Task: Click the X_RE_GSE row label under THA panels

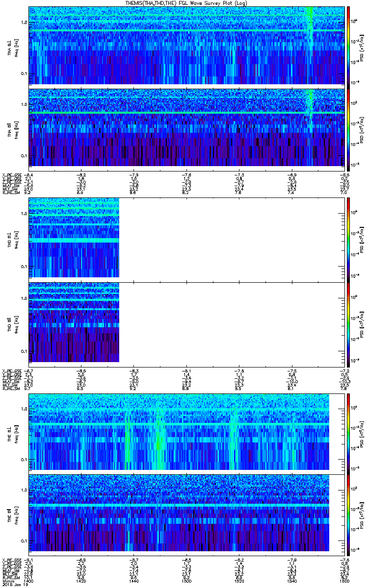Action: coord(11,174)
